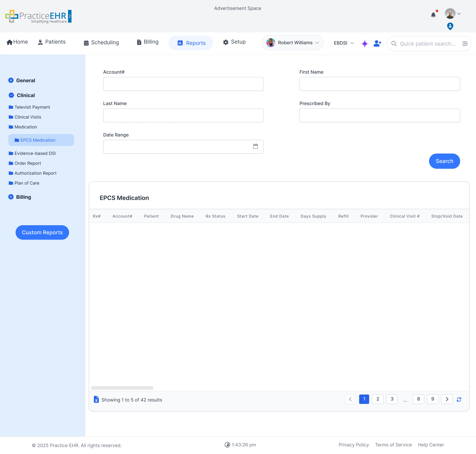
Task: Collapse the Clinical report section
Action: (x=11, y=95)
